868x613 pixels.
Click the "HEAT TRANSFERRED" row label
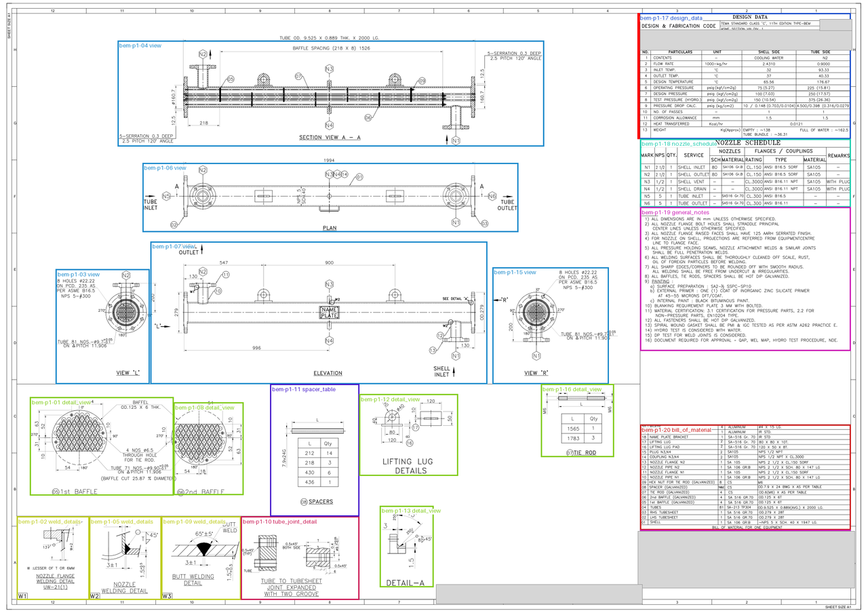click(x=671, y=123)
